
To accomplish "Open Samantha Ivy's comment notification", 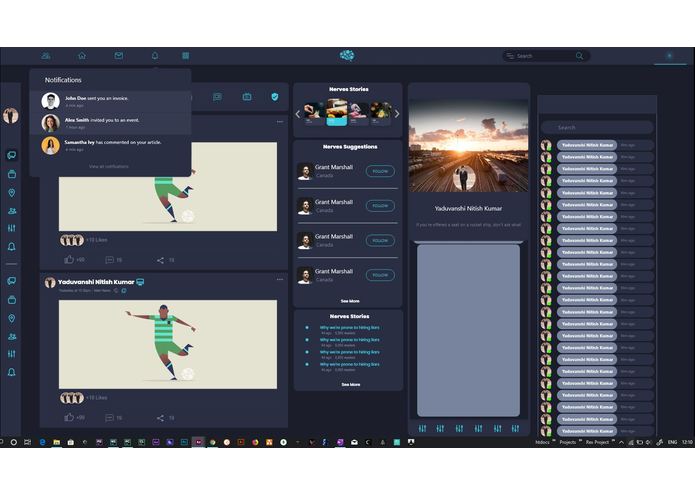I will pos(110,145).
